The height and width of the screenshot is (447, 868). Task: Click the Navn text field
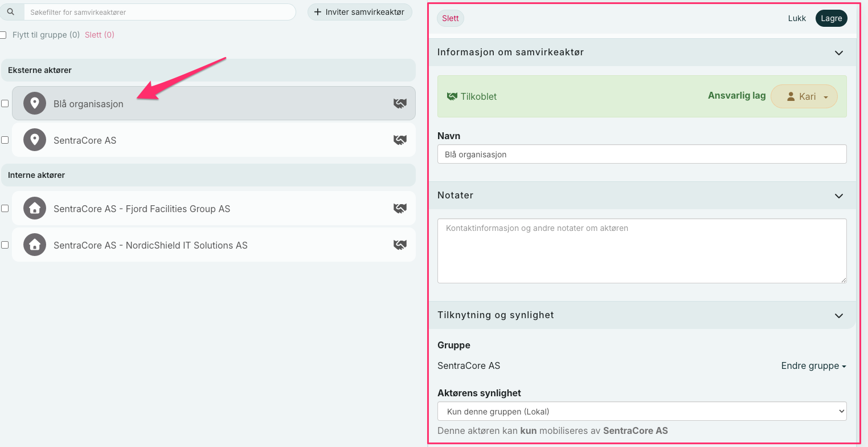(x=641, y=155)
